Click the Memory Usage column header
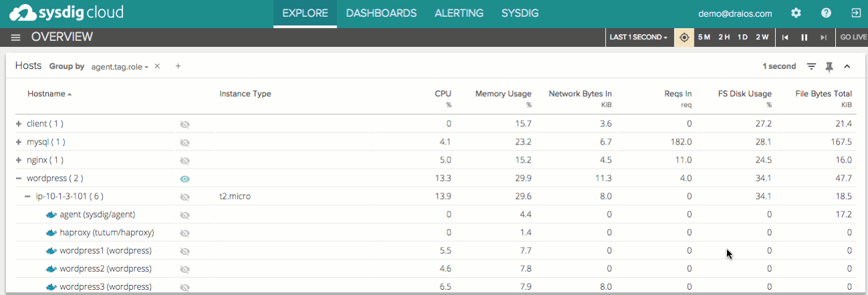The image size is (868, 295). pos(503,94)
